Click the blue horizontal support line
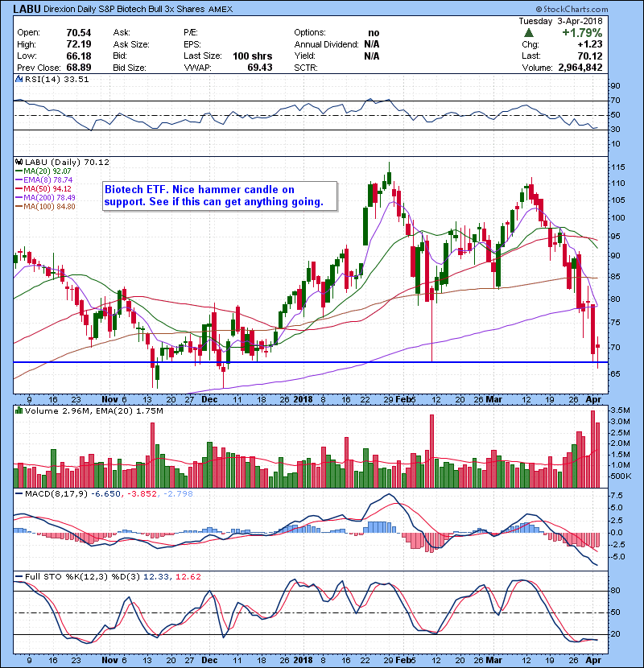 (x=310, y=362)
